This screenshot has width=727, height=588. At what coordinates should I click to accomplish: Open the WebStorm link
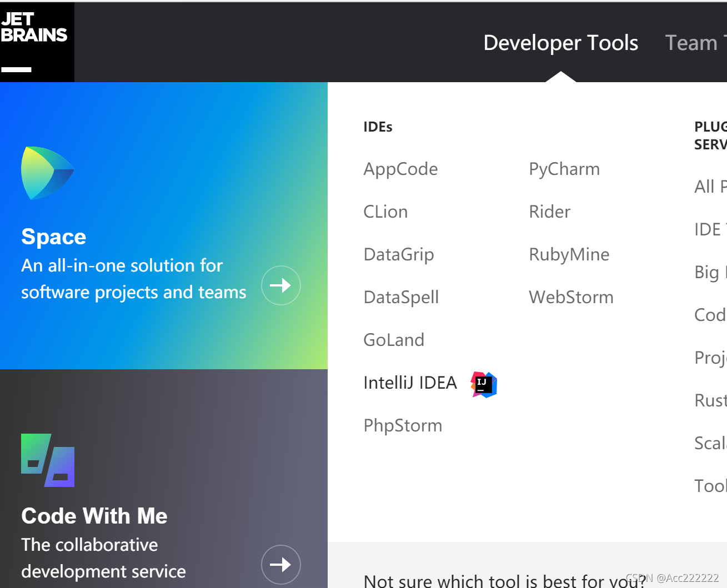[x=571, y=297]
